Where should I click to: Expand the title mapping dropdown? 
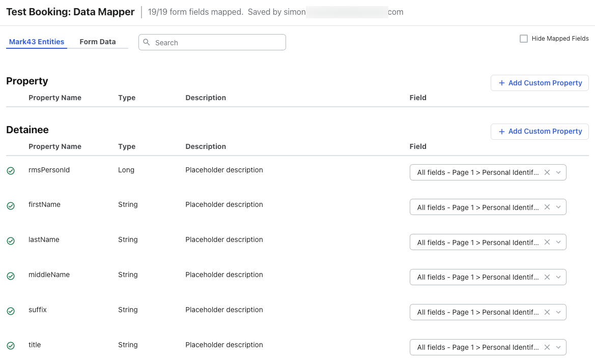coord(559,347)
